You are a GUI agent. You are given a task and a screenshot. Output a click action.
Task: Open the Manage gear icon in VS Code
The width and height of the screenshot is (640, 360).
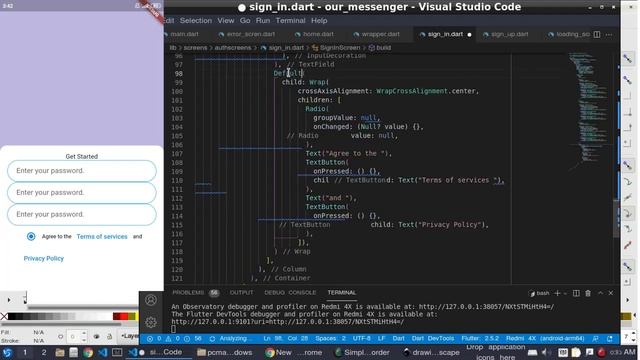151,322
